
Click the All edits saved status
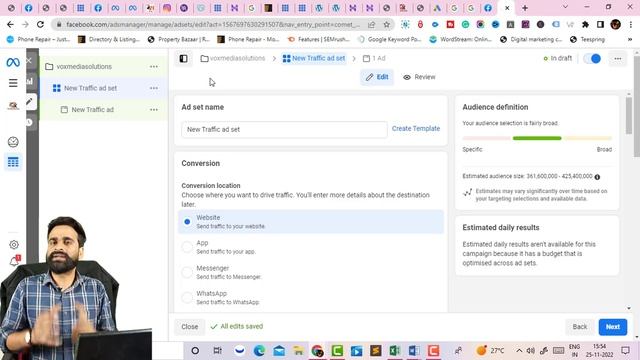237,327
